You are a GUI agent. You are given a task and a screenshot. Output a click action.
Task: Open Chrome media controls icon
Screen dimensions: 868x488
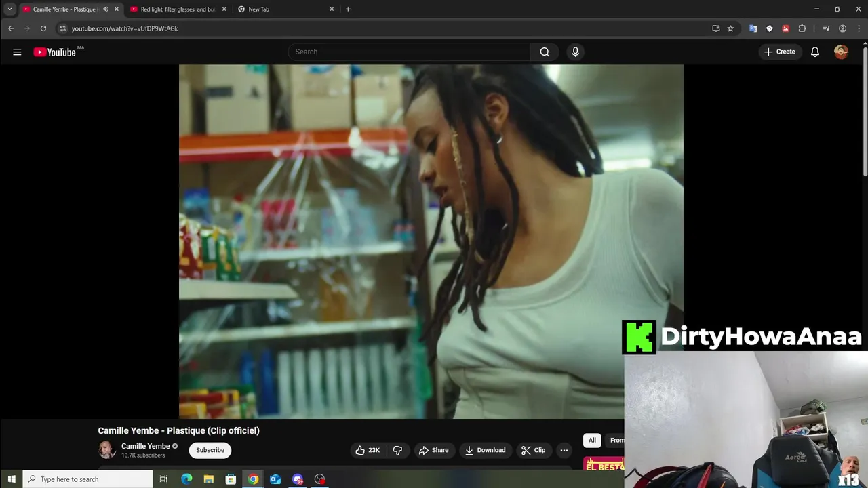[826, 28]
